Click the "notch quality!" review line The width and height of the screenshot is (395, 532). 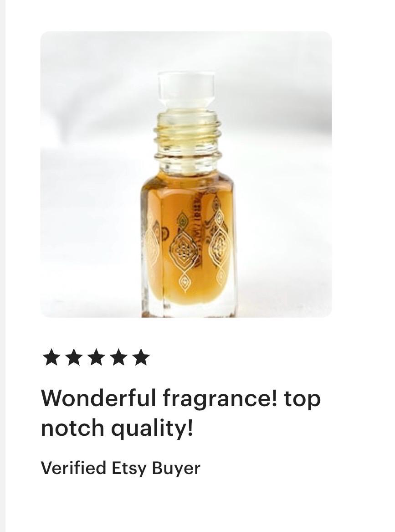click(x=117, y=429)
